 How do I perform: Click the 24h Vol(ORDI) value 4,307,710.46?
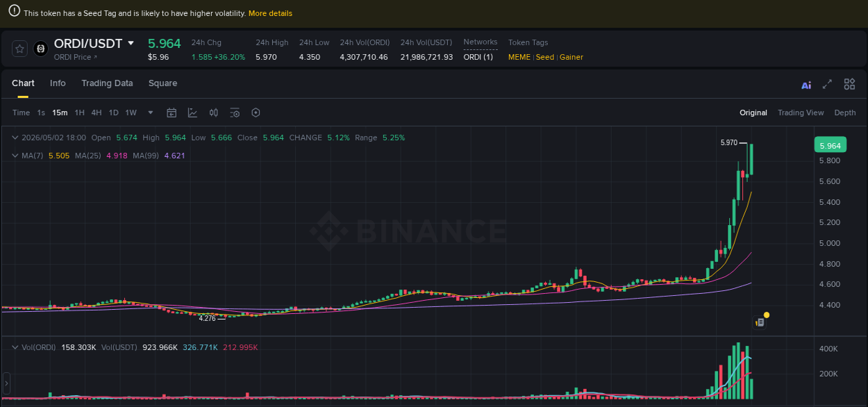pos(364,57)
